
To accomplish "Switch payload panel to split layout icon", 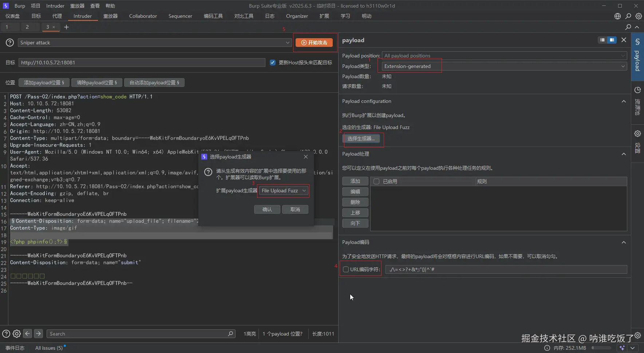I will 602,40.
